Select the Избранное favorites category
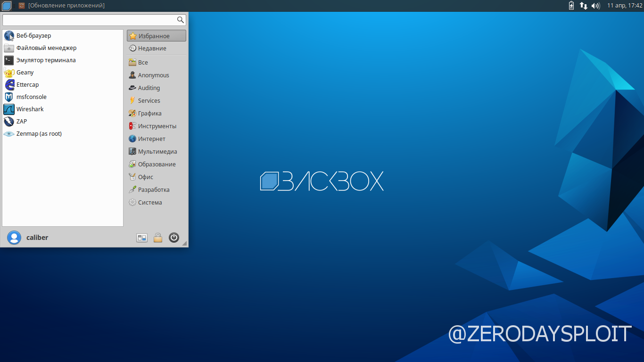The height and width of the screenshot is (362, 644). point(157,36)
